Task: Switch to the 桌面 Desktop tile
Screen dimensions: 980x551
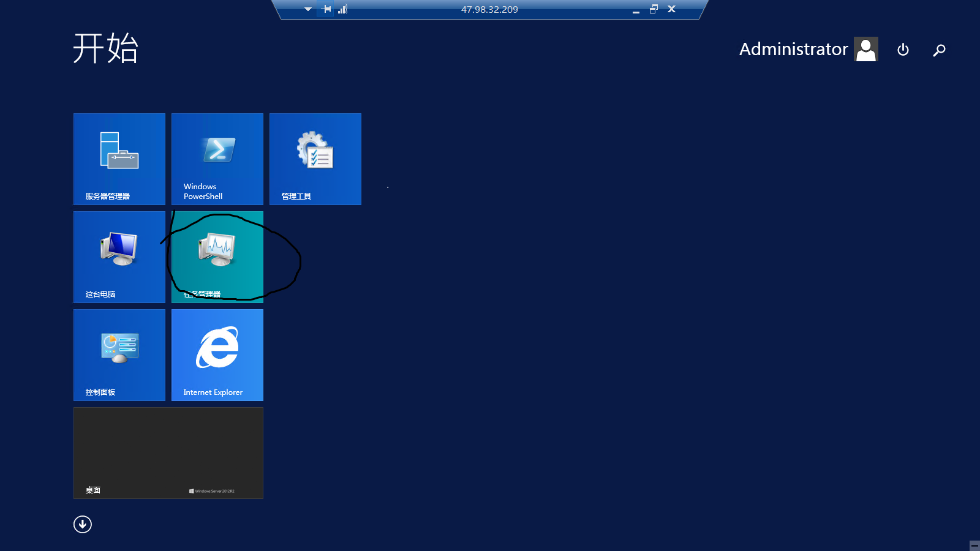Action: (168, 453)
